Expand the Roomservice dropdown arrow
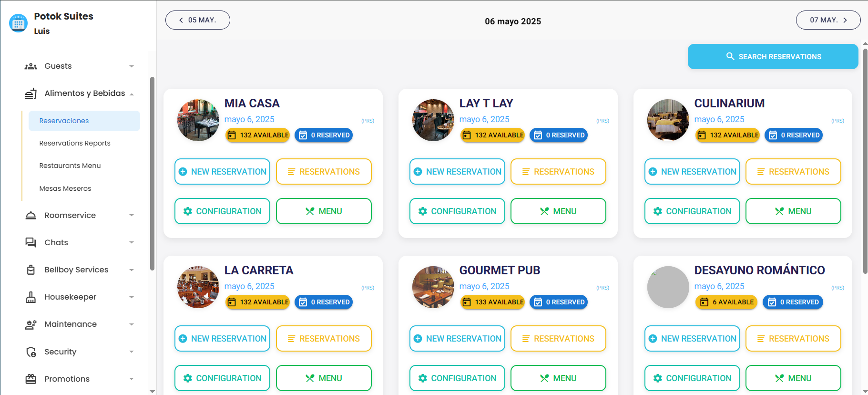Image resolution: width=868 pixels, height=395 pixels. pyautogui.click(x=132, y=216)
